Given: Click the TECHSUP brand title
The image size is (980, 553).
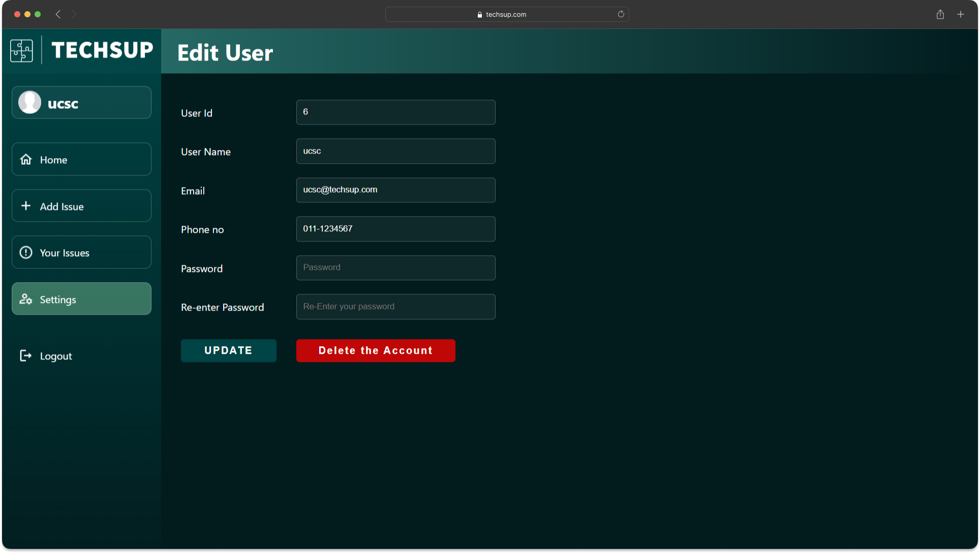Looking at the screenshot, I should coord(102,50).
